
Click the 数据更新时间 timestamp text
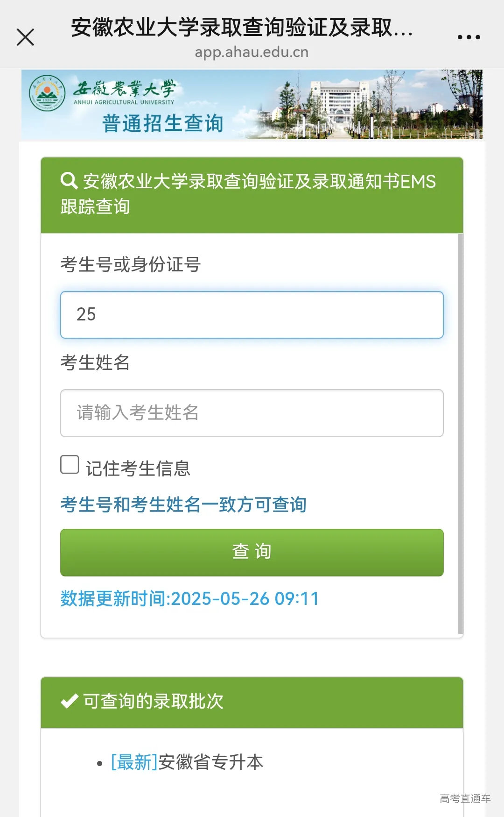pos(189,598)
